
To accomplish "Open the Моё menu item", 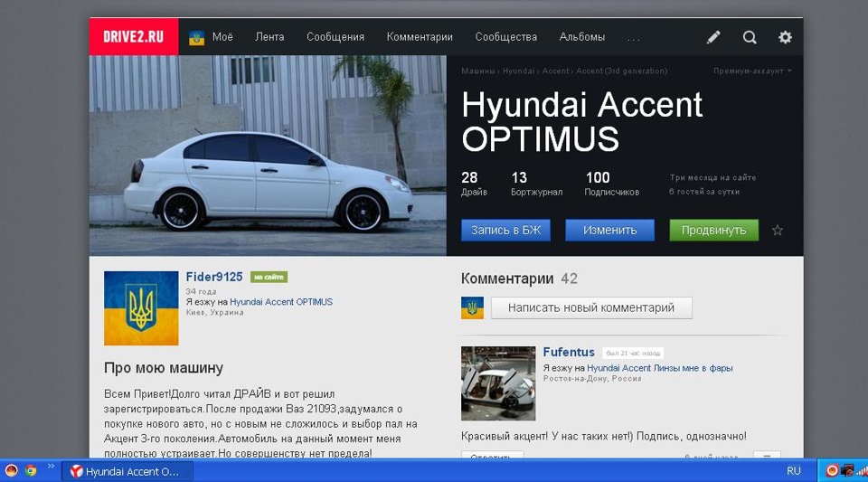I will pos(222,37).
